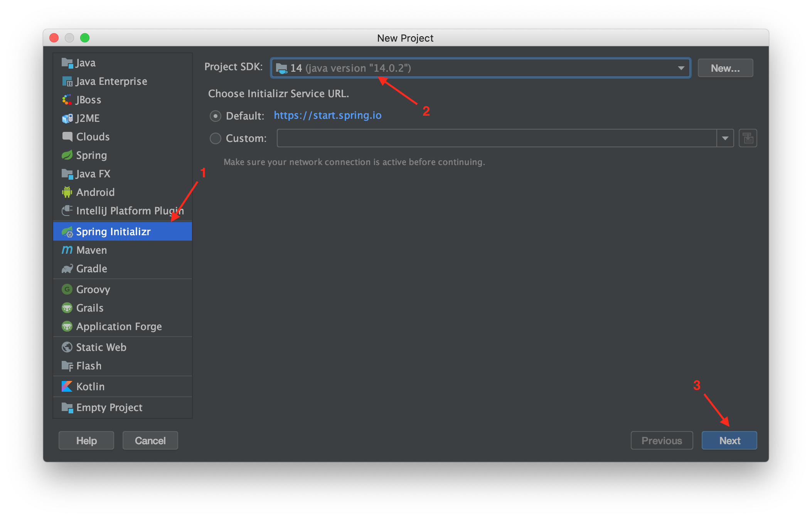Screen dimensions: 812x519
Task: Pick the Gradle label in project list
Action: coord(92,269)
